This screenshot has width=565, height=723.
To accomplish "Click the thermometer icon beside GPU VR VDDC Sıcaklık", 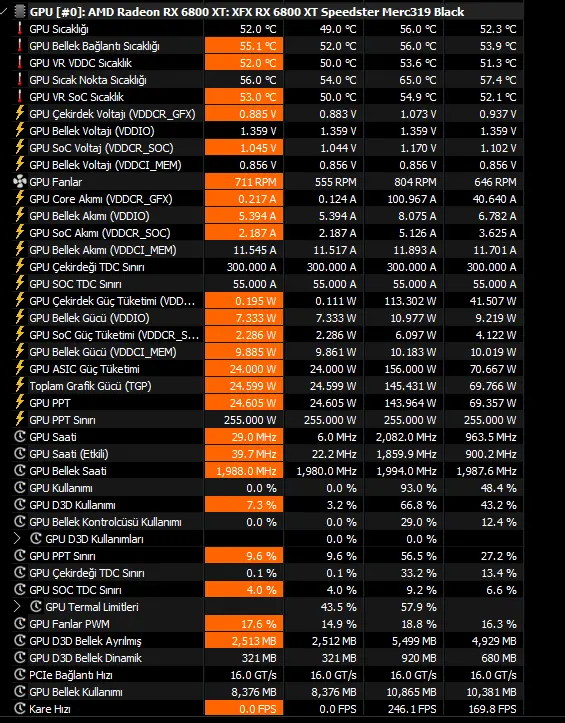I will 19,63.
